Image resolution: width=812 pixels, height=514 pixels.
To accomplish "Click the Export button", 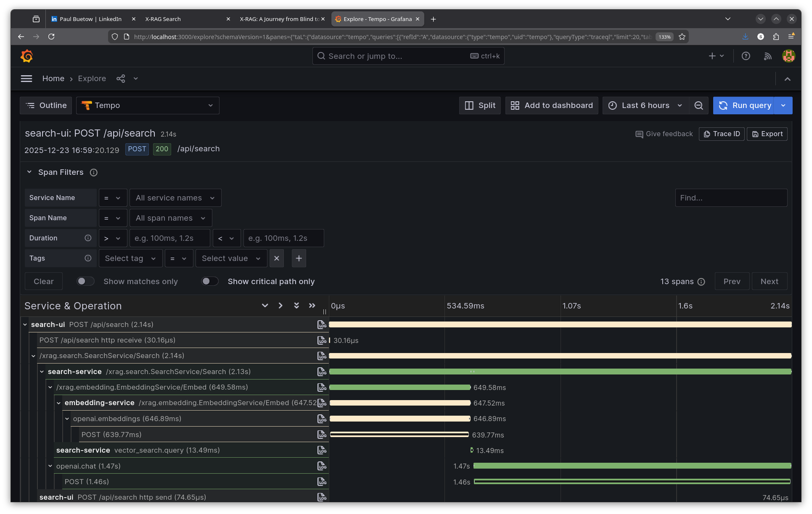I will point(767,134).
